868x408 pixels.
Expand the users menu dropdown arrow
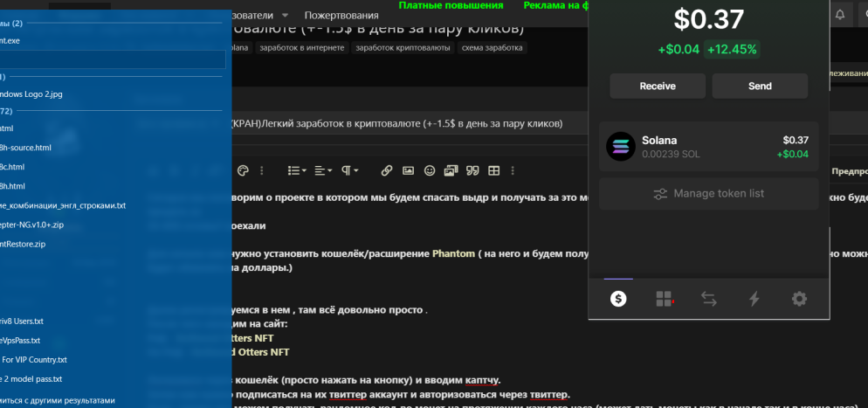click(285, 15)
